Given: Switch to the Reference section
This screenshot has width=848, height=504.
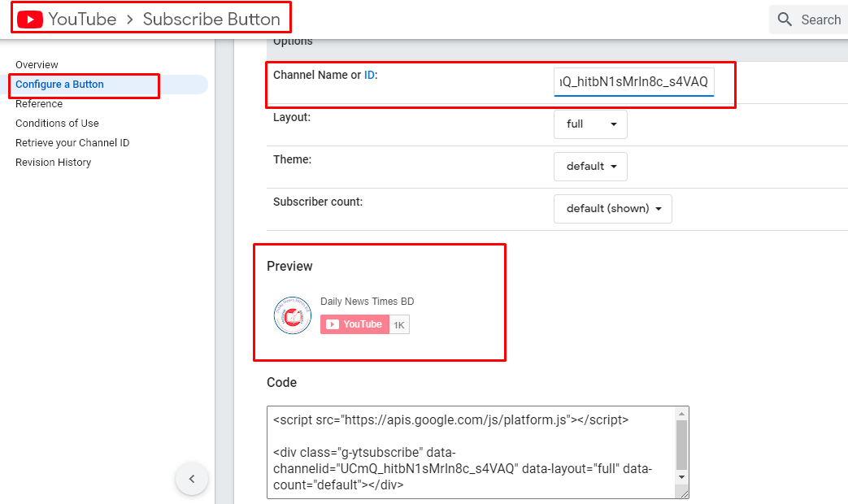Looking at the screenshot, I should point(37,103).
